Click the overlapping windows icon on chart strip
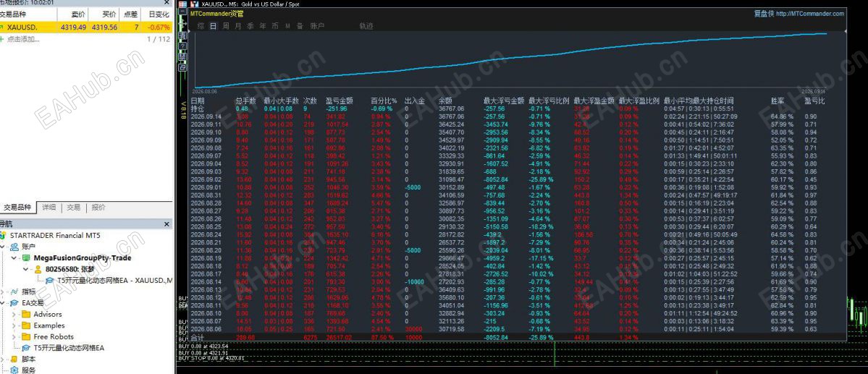The image size is (868, 374). (x=182, y=67)
